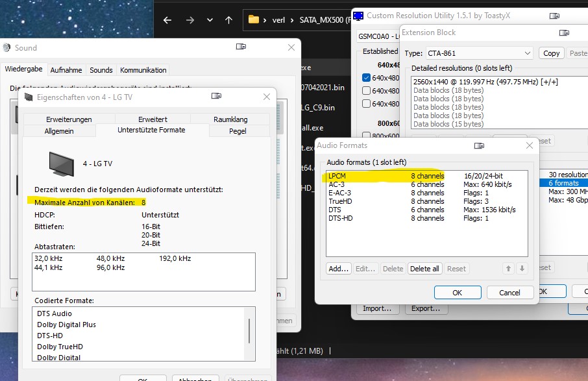
Task: Open the Kommunikation tab
Action: (143, 70)
